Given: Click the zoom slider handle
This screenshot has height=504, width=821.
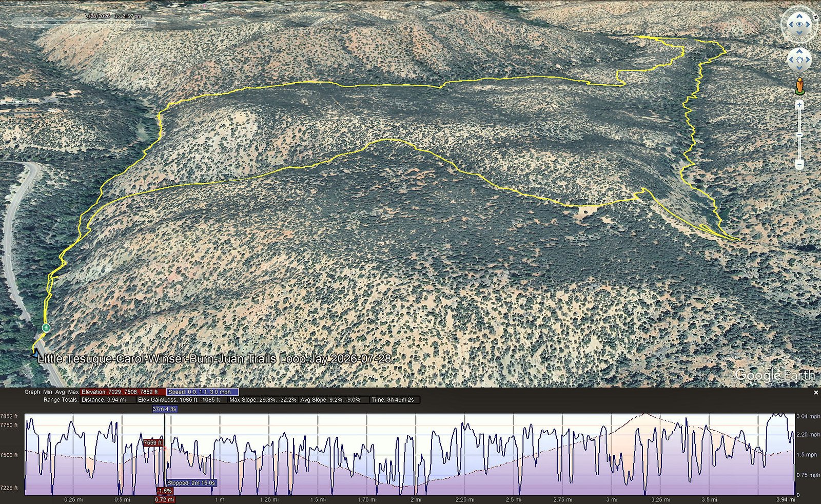Looking at the screenshot, I should [x=799, y=135].
